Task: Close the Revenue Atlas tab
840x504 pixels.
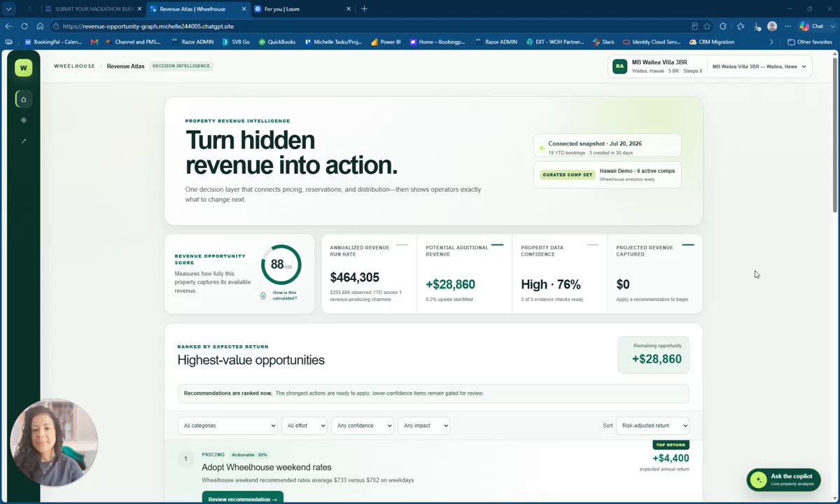Action: (x=244, y=9)
